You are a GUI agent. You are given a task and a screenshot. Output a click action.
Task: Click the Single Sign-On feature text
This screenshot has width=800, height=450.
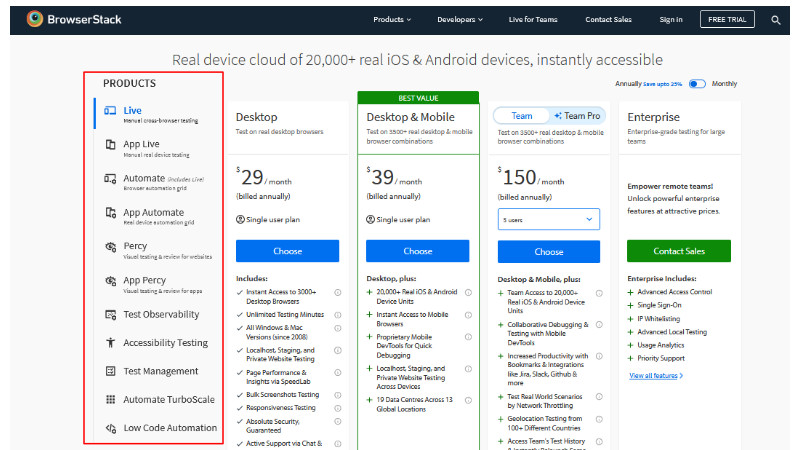659,305
